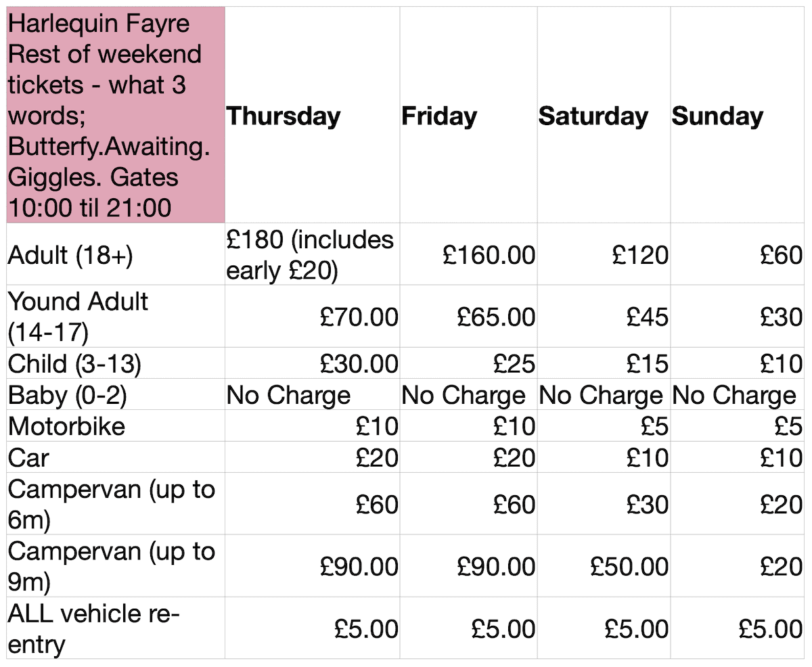The image size is (812, 667).
Task: Click Thursday No Charge baby cell
Action: (312, 394)
